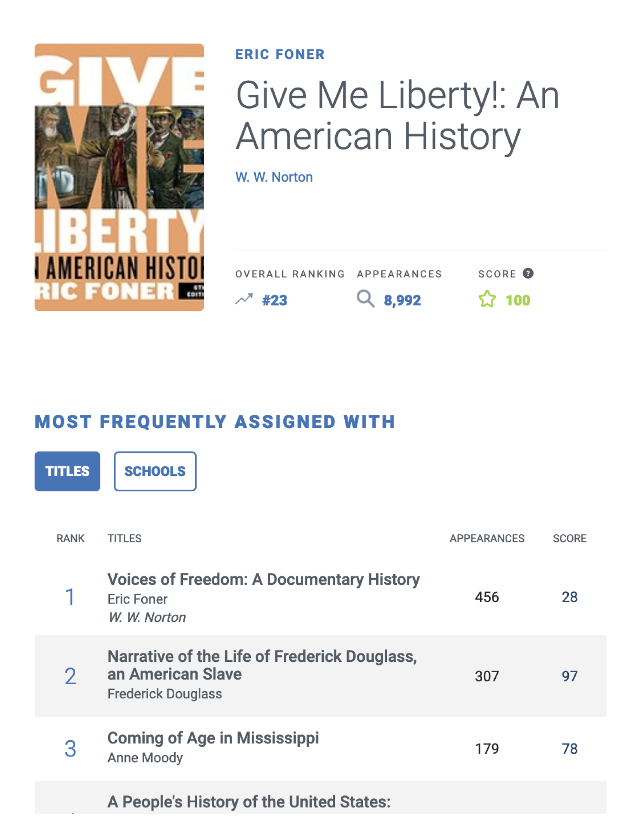The image size is (644, 838).
Task: Click the Frederick Douglass author name
Action: 165,694
